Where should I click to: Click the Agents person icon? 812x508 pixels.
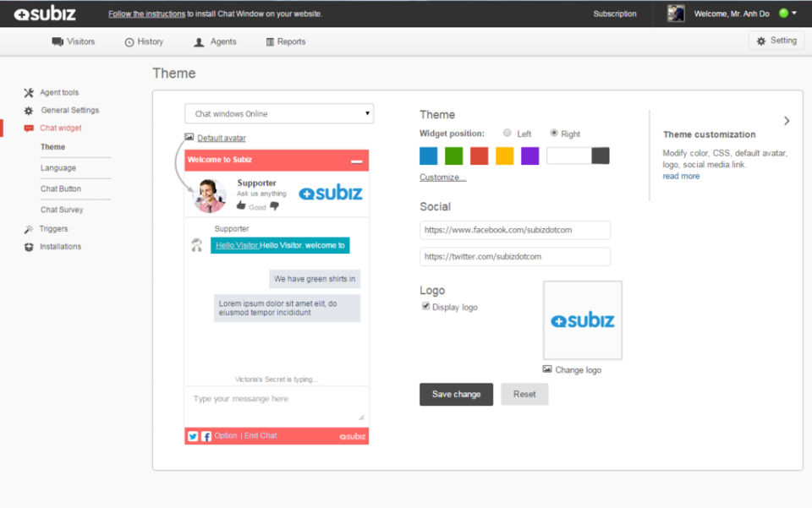tap(199, 42)
